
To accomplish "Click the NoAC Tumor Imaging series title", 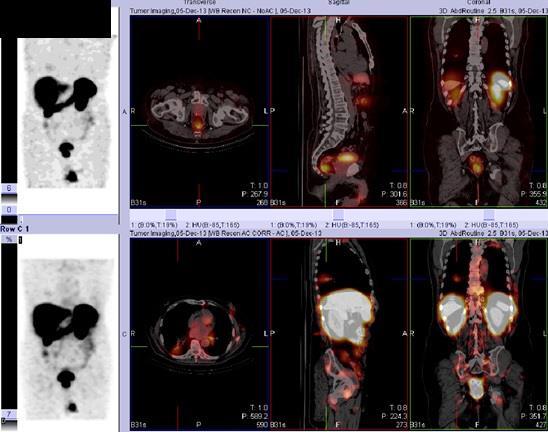I will coord(220,11).
